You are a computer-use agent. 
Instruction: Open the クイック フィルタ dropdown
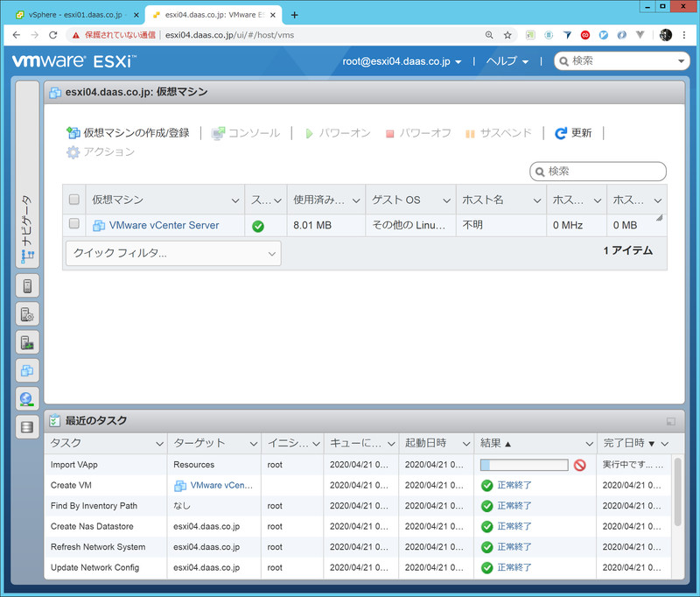(173, 253)
